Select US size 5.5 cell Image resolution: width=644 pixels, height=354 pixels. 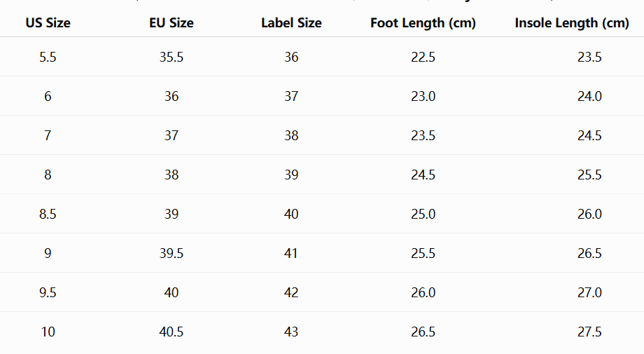click(x=48, y=57)
